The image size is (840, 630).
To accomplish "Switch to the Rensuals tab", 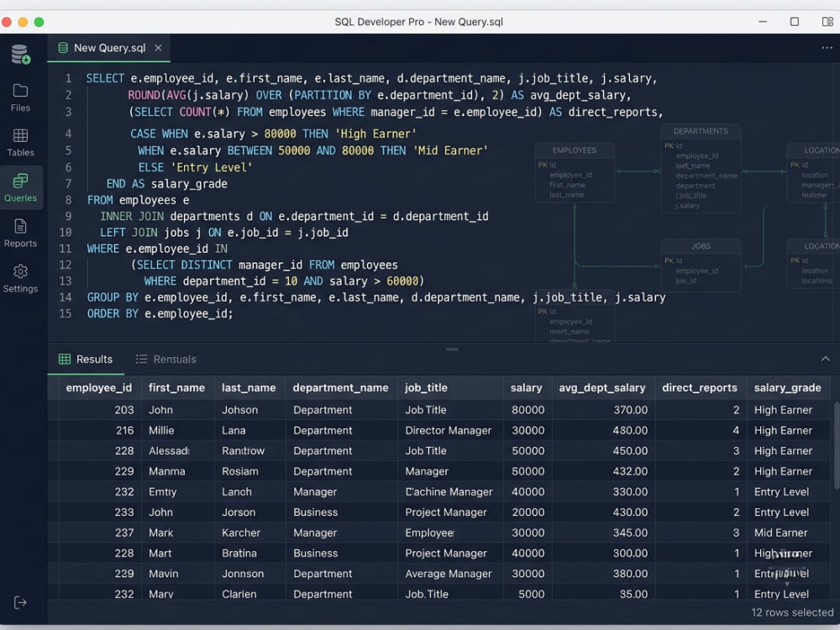I will pos(166,359).
